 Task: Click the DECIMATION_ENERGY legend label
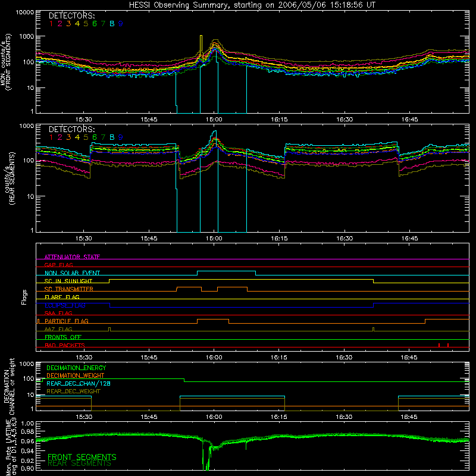click(76, 368)
